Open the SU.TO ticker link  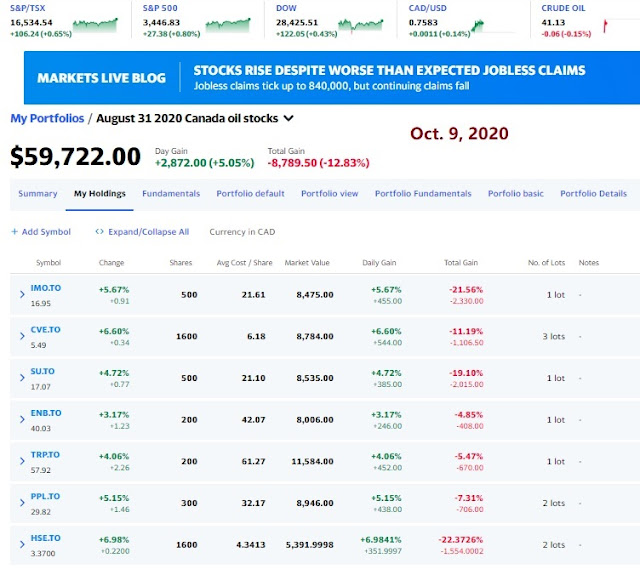pos(42,371)
